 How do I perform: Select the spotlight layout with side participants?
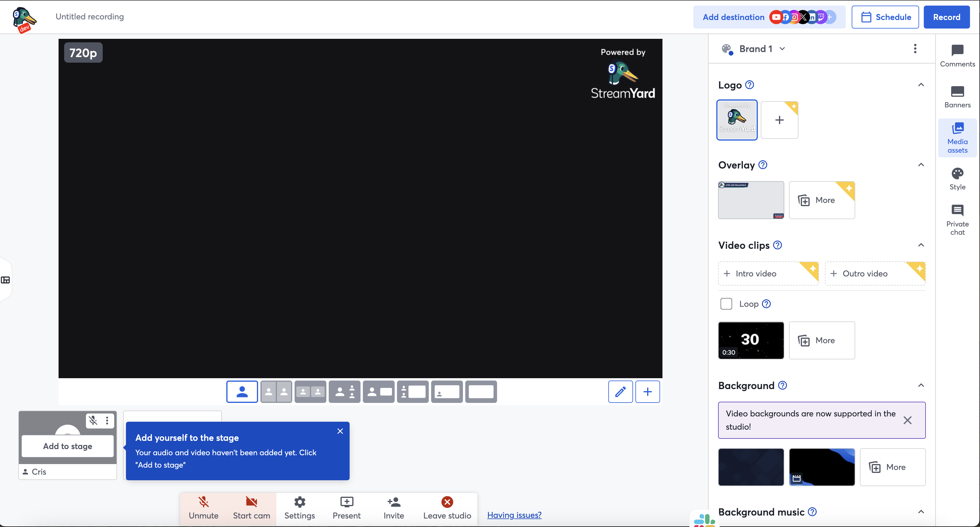click(344, 392)
